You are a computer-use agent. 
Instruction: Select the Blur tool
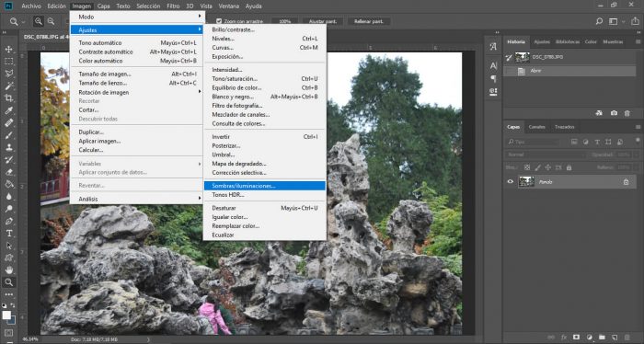click(x=8, y=197)
